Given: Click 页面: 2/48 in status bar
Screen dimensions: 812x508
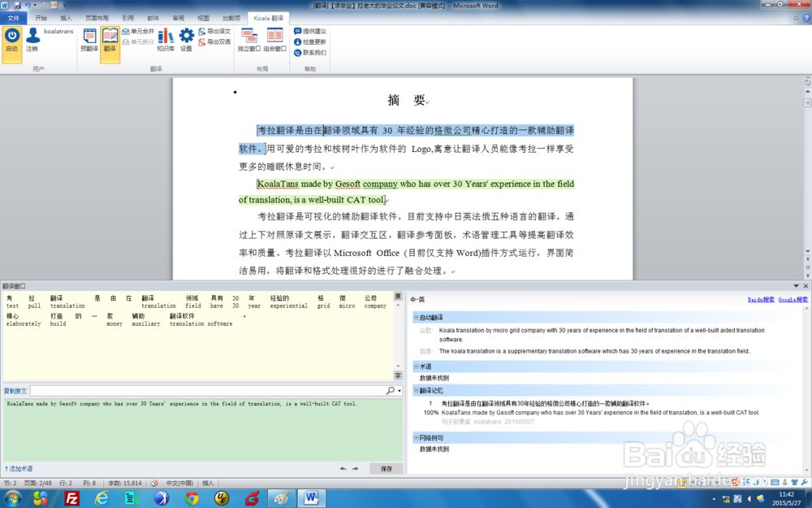Looking at the screenshot, I should click(38, 483).
